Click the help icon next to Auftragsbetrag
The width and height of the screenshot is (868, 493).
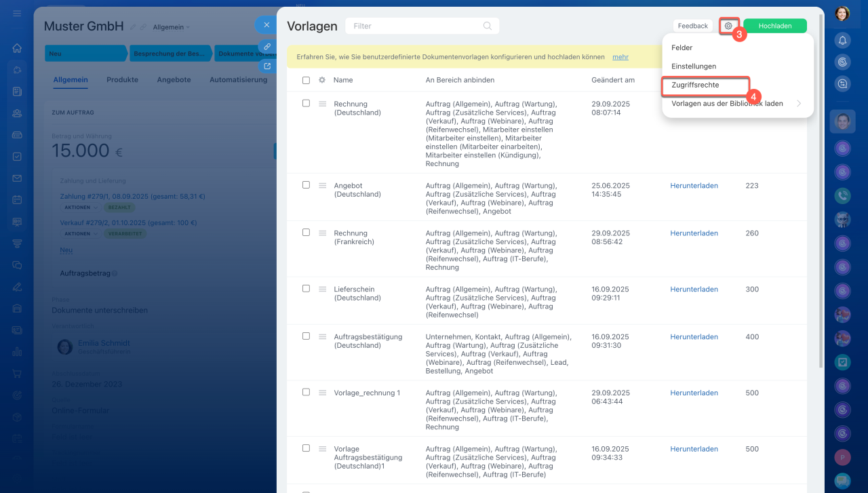[114, 273]
